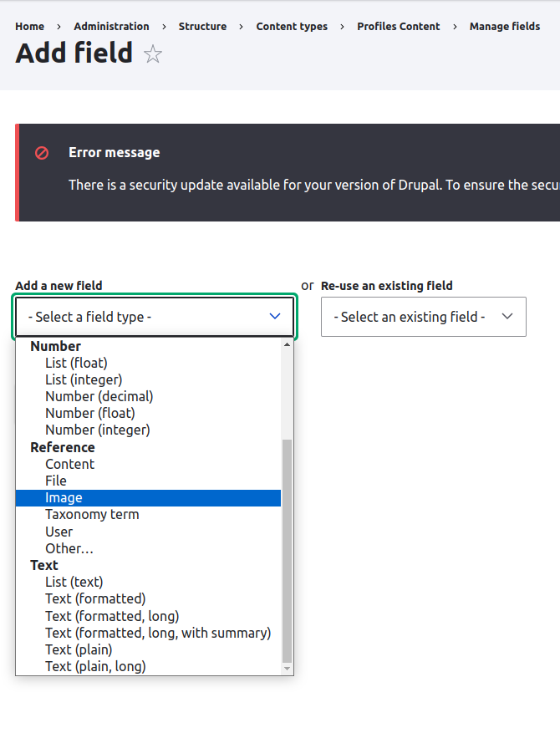Choose Number (float) option
The height and width of the screenshot is (733, 560).
(x=148, y=413)
